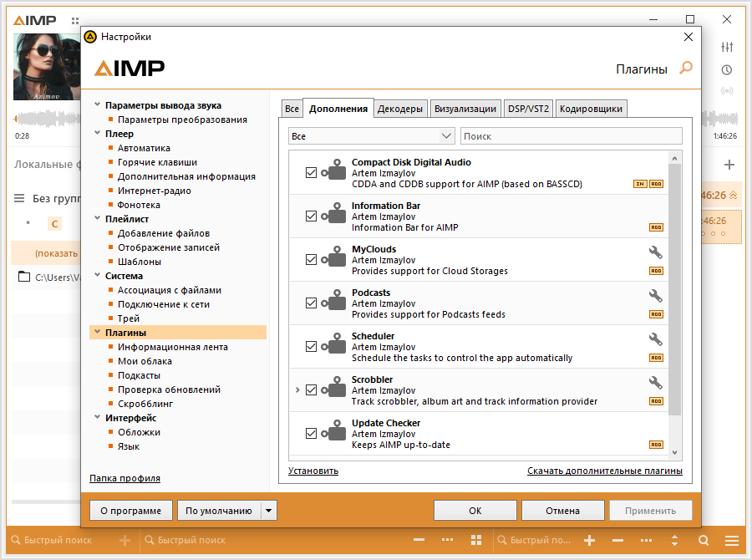Open MyClouds plugin settings wrench
The width and height of the screenshot is (752, 560).
tap(656, 252)
